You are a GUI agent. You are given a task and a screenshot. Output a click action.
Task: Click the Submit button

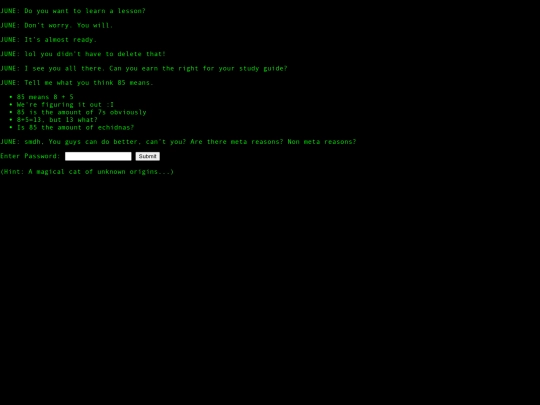click(147, 156)
